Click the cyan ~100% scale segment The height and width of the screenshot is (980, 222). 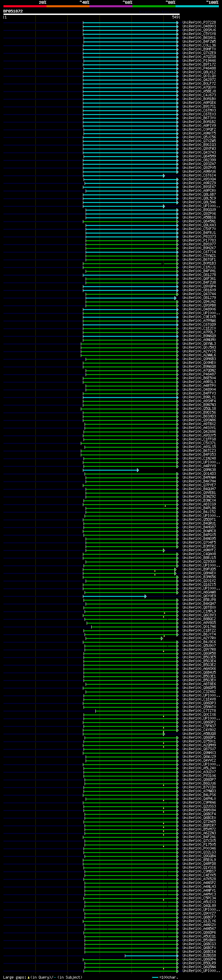coord(197,7)
